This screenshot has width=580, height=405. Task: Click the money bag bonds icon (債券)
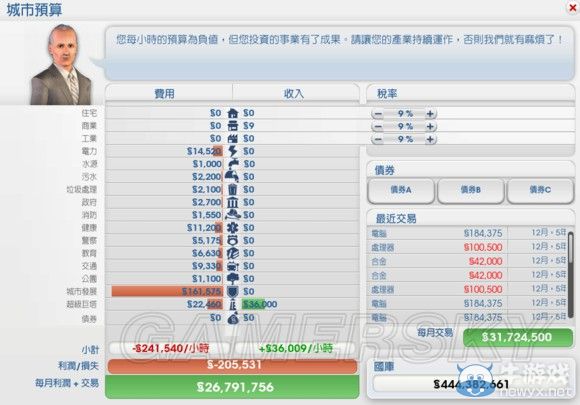(x=233, y=318)
